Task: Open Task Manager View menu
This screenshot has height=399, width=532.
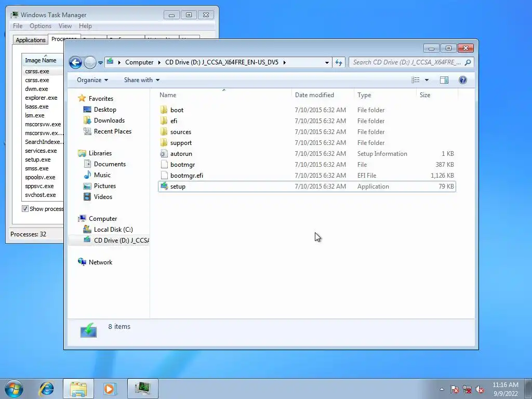Action: click(x=65, y=26)
